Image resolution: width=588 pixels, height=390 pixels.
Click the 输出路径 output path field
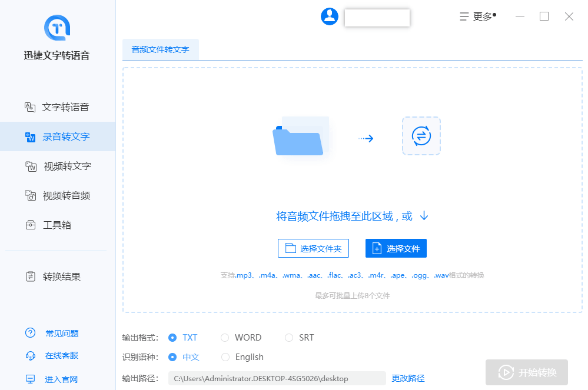click(x=277, y=378)
